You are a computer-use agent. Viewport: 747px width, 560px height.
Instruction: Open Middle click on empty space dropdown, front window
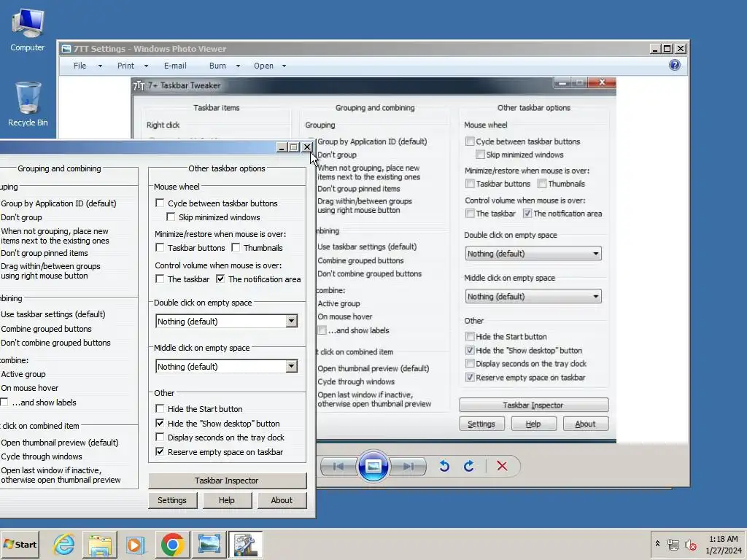pyautogui.click(x=227, y=367)
